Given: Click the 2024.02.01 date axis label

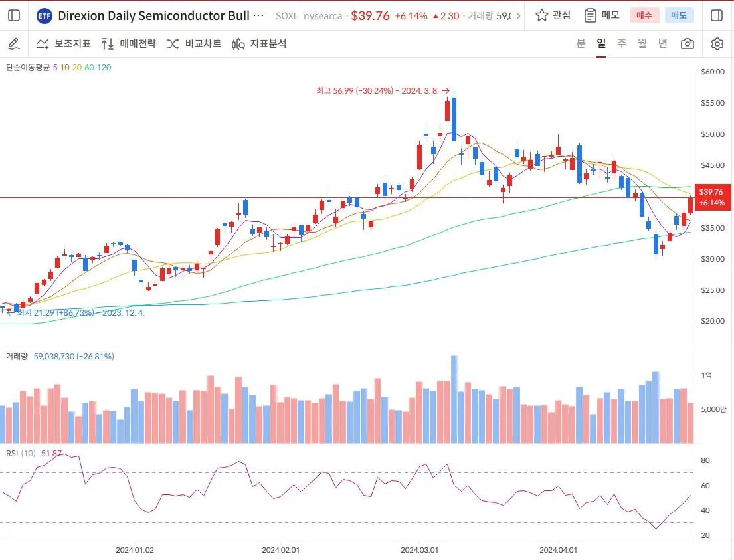Looking at the screenshot, I should point(280,549).
